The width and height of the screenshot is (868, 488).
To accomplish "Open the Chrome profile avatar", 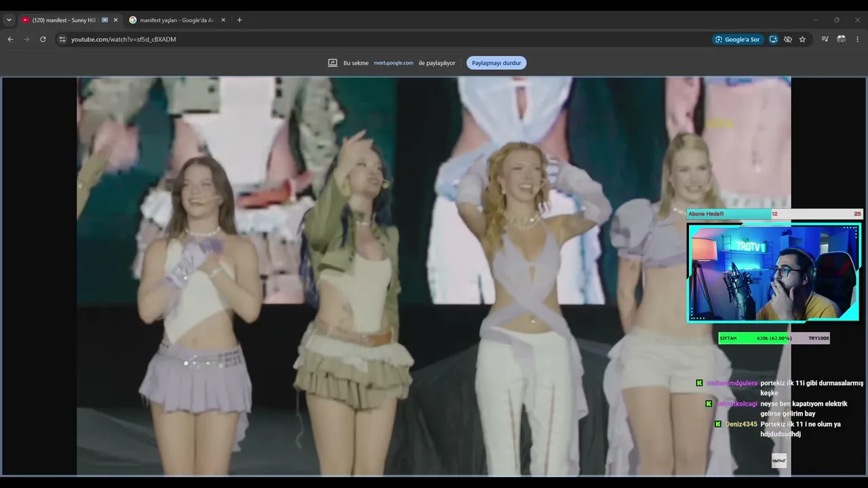I will (841, 39).
